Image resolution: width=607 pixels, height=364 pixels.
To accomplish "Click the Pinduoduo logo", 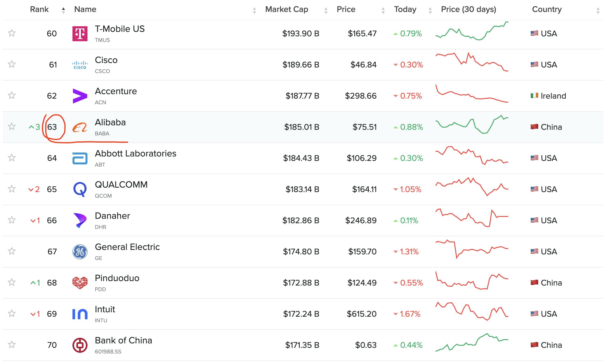I will pyautogui.click(x=80, y=282).
